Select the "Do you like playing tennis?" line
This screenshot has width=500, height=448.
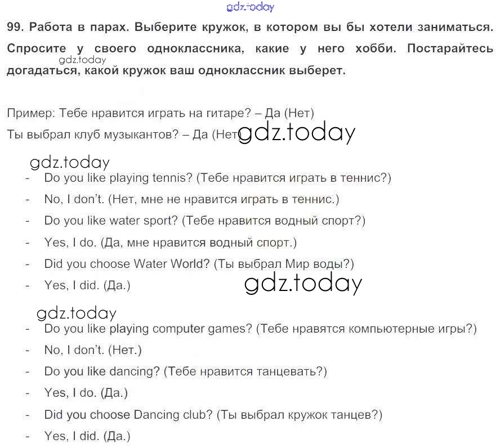pyautogui.click(x=217, y=178)
